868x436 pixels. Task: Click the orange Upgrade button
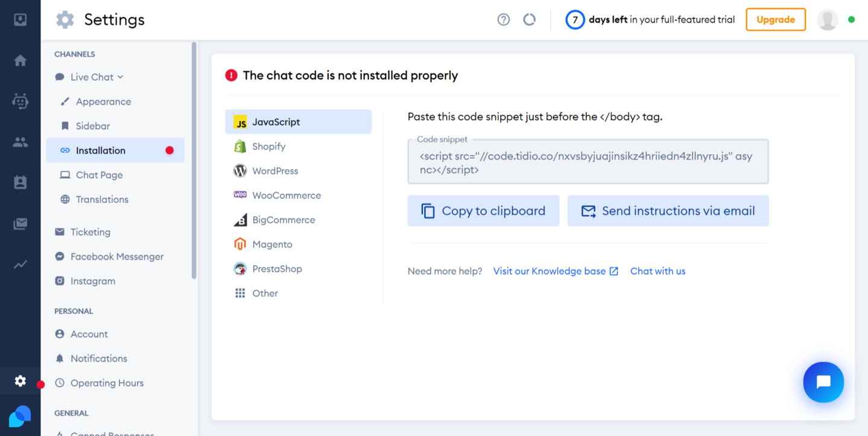tap(776, 19)
